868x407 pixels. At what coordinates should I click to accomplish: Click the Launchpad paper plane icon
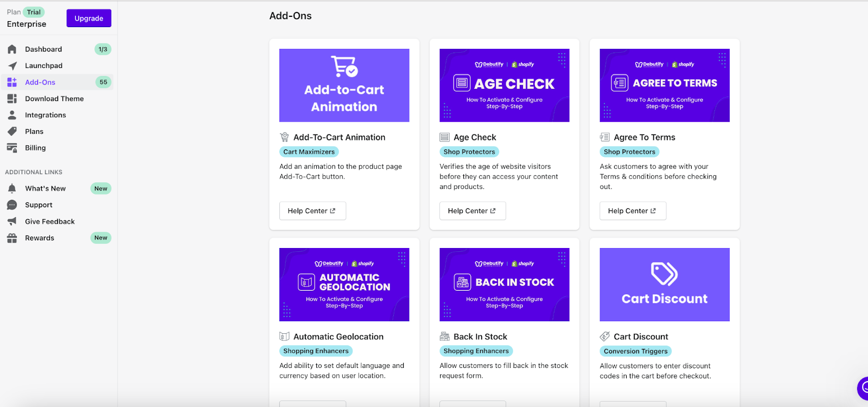click(12, 66)
